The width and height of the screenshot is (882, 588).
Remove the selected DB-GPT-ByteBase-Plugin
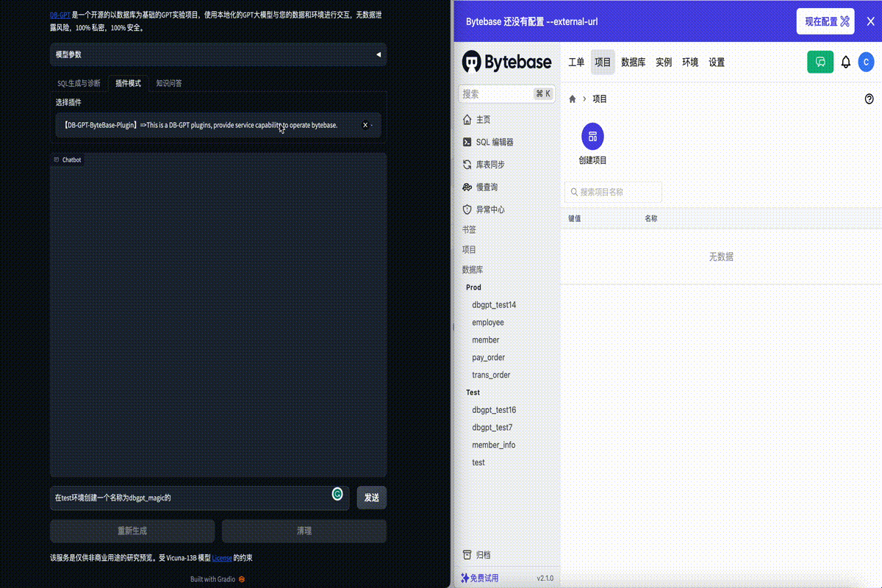365,126
